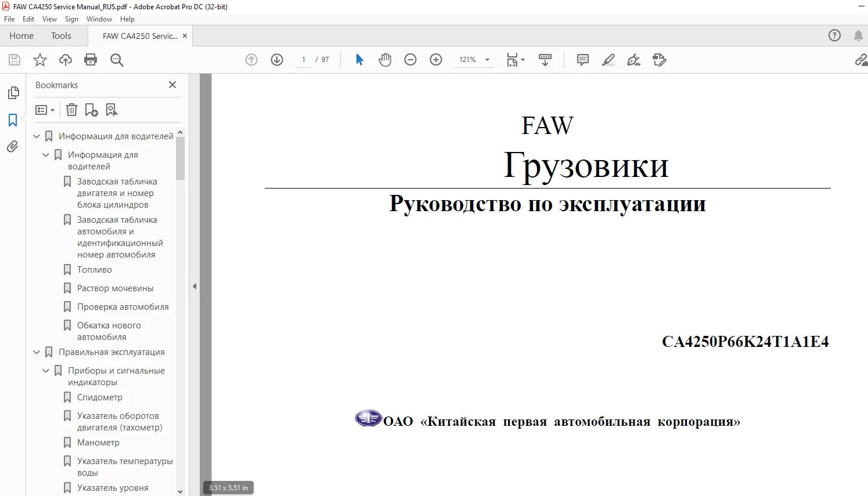The width and height of the screenshot is (868, 496).
Task: Open the File menu
Action: click(x=9, y=19)
